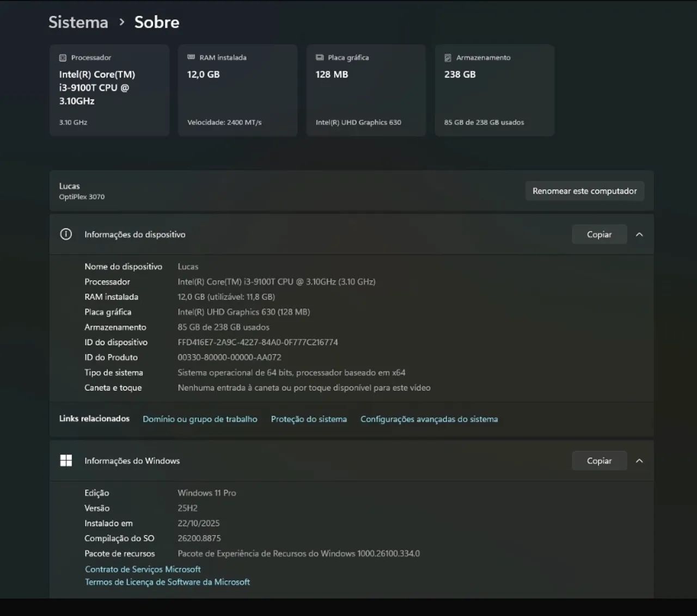Screen dimensions: 697x616
Task: Collapse the Informações do Windows section
Action: 639,461
